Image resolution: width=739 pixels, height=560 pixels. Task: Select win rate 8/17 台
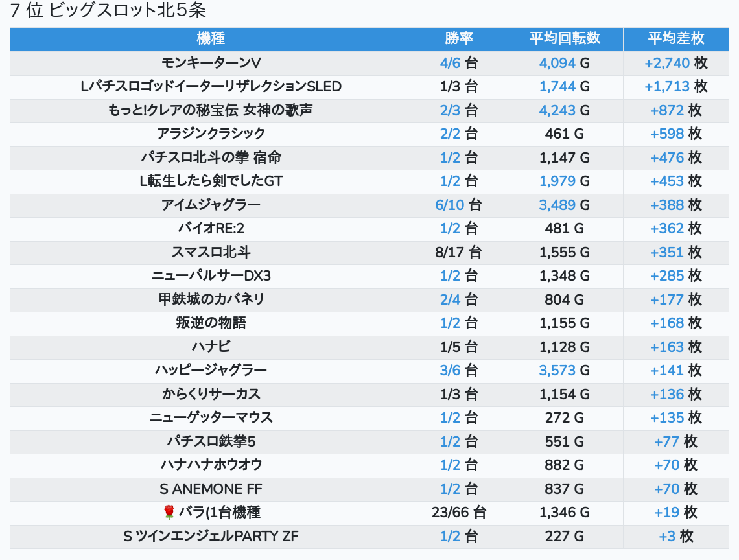point(458,252)
